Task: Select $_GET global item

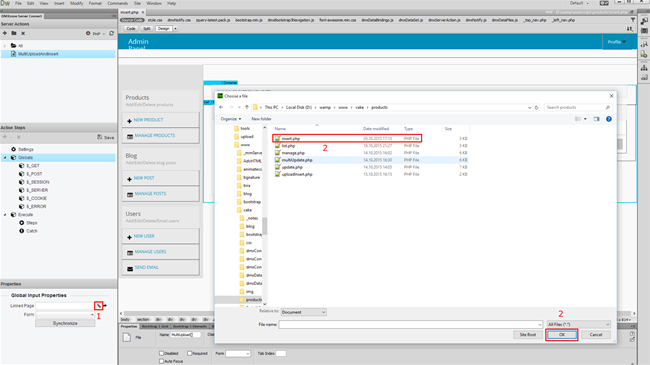Action: coord(33,166)
